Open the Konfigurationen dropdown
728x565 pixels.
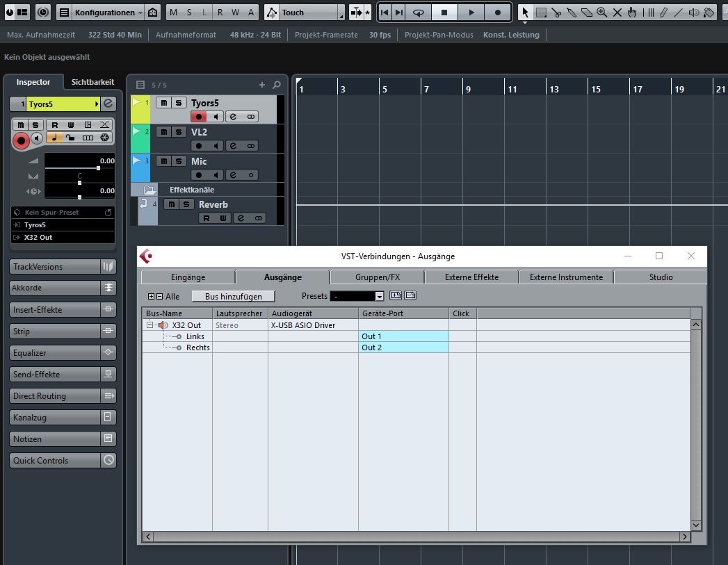point(108,13)
